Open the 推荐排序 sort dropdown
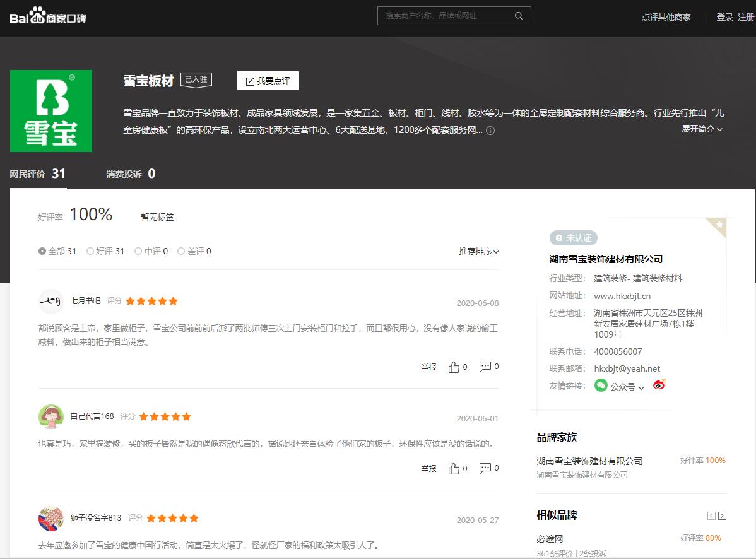This screenshot has width=756, height=559. click(x=478, y=251)
